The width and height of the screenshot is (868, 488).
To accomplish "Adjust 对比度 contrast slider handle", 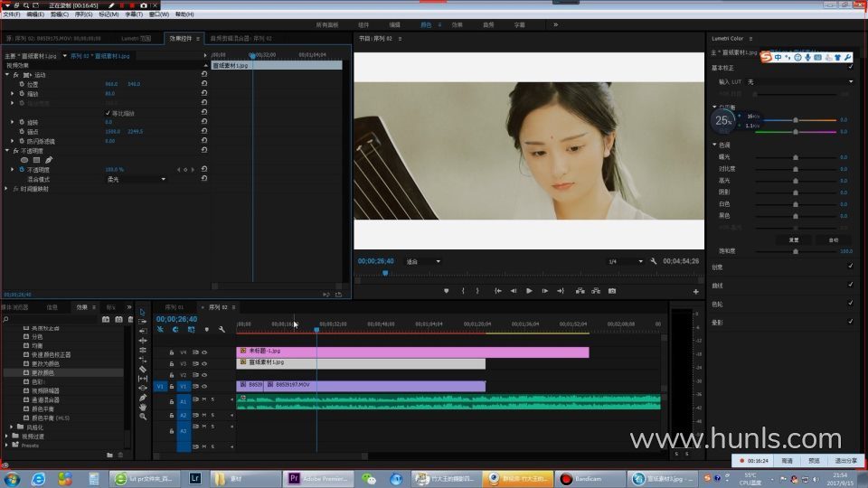I will click(x=796, y=169).
